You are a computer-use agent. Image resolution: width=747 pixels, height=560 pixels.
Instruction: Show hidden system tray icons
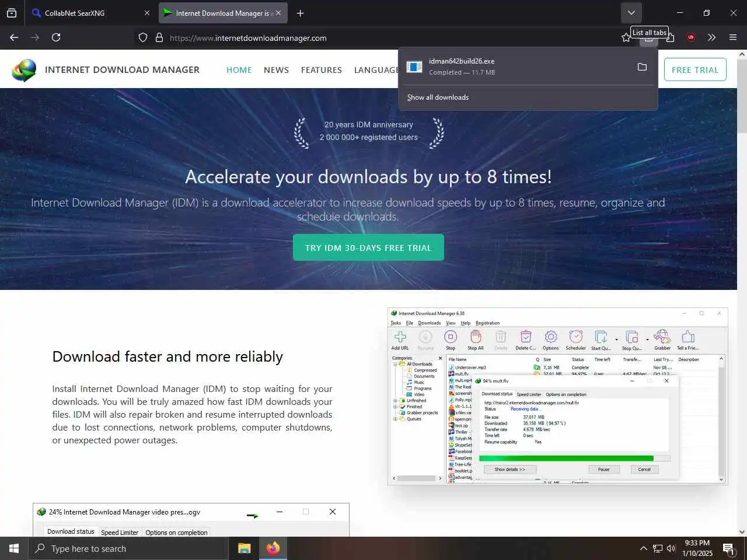(643, 548)
